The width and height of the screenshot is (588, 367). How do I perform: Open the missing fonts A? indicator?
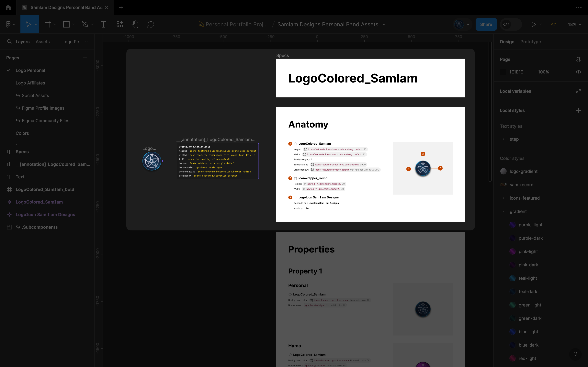point(553,24)
